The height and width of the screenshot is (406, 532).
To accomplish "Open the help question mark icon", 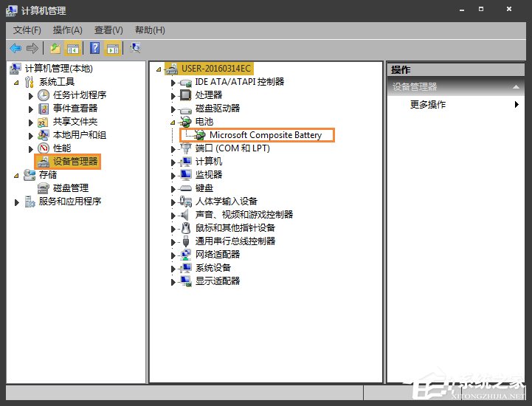I will pyautogui.click(x=94, y=48).
